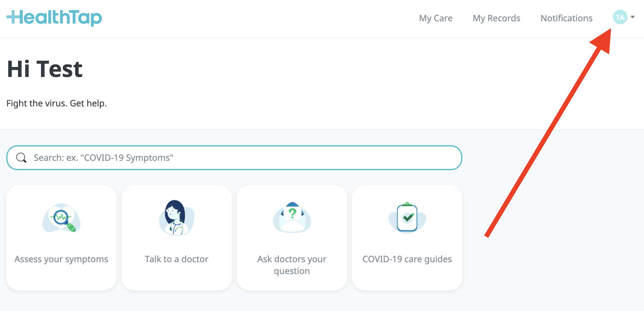644x311 pixels.
Task: Click the magnifying glass search icon
Action: [21, 158]
